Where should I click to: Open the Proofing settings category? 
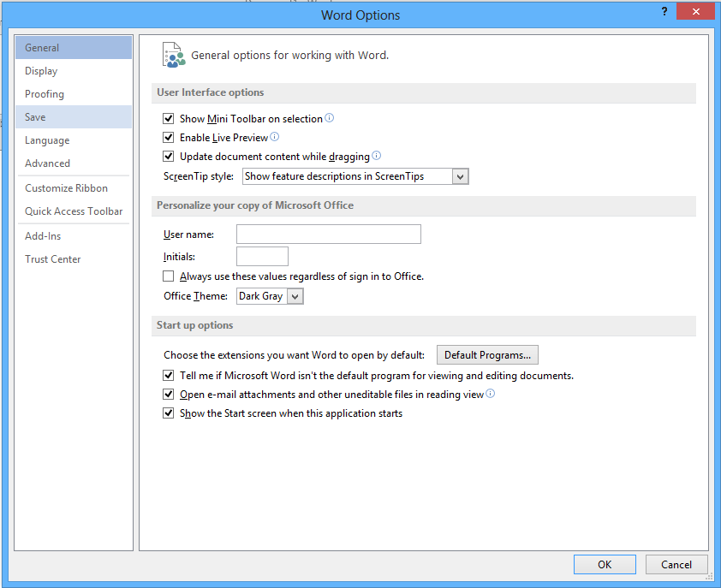click(x=45, y=94)
